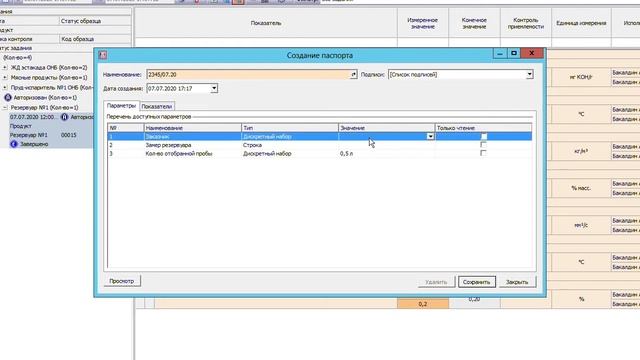This screenshot has width=640, height=360.
Task: Click the Единица измерения column header
Action: tap(581, 23)
